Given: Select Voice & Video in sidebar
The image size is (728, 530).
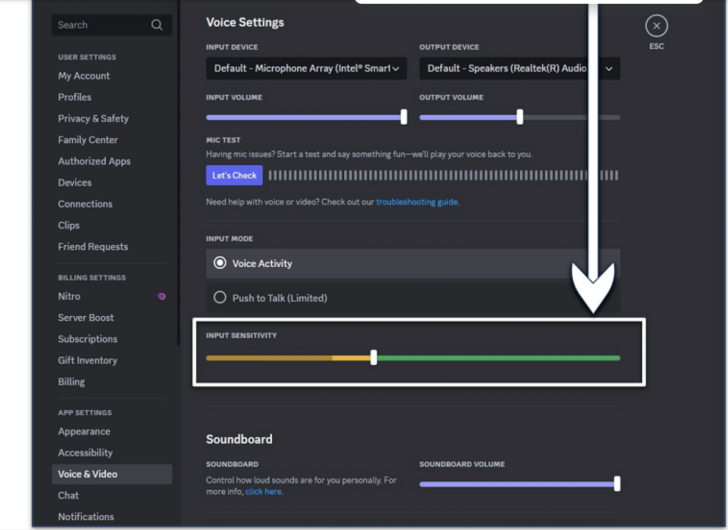Looking at the screenshot, I should tap(112, 474).
